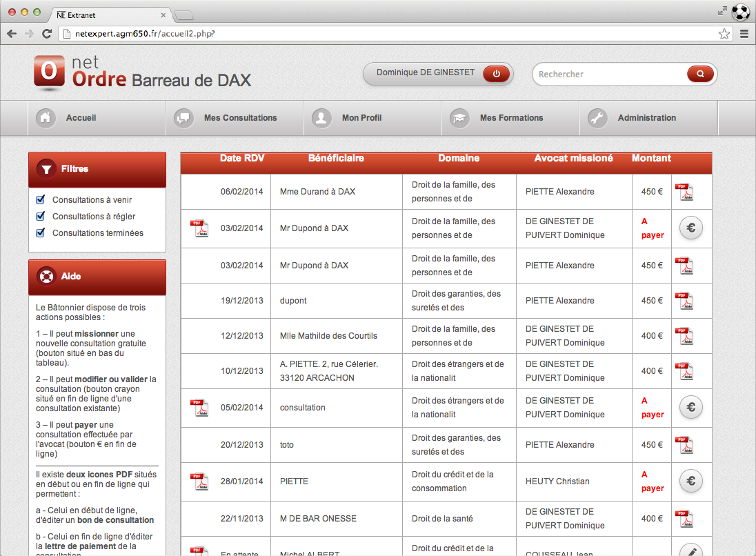Click the red logout power button
Screen dimensions: 756x556
click(496, 74)
